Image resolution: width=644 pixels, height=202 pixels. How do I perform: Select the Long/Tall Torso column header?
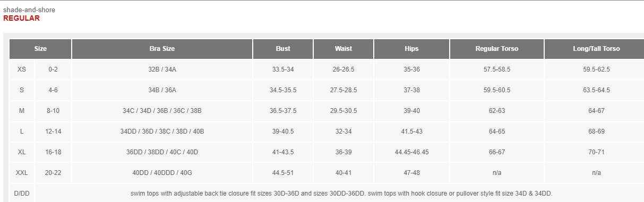596,49
